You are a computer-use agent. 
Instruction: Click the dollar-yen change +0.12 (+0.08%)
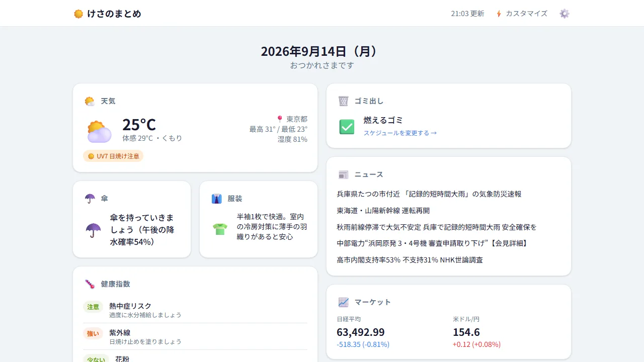click(477, 344)
